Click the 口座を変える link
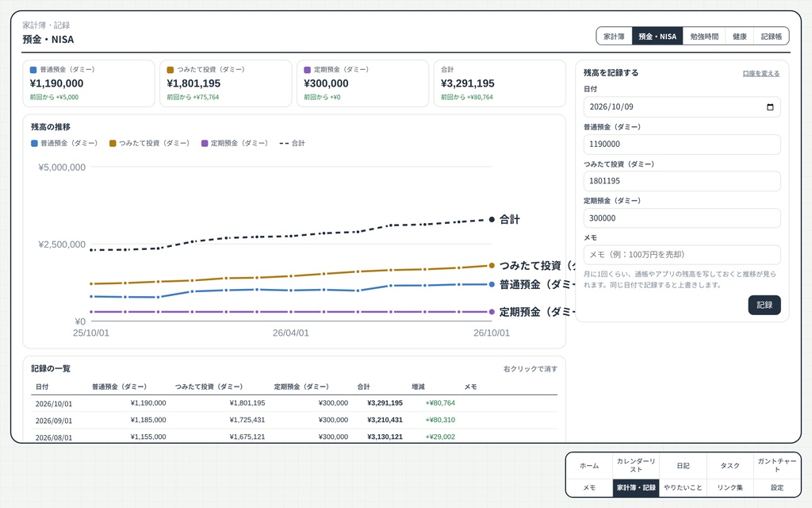Viewport: 812px width, 508px height. pos(760,74)
